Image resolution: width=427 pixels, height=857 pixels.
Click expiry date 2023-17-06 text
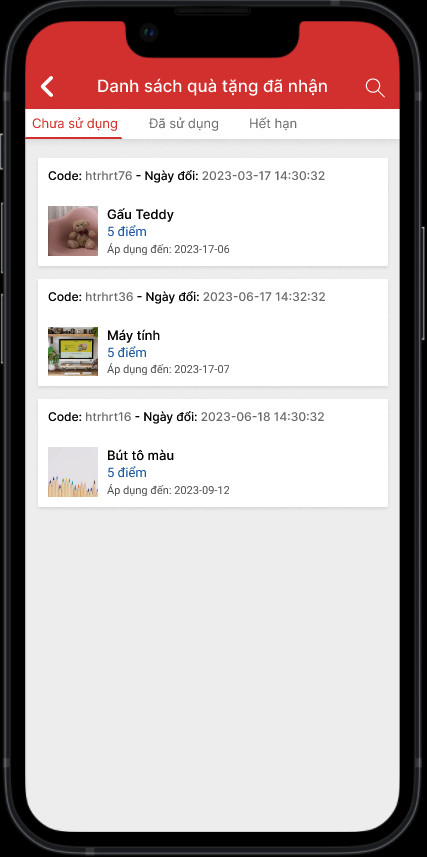(x=202, y=250)
